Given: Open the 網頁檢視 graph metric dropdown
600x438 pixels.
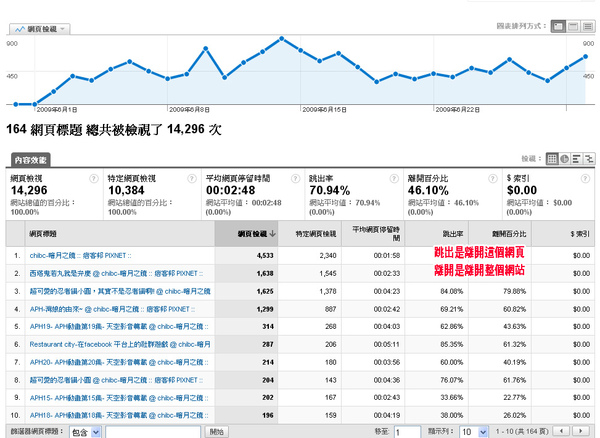Looking at the screenshot, I should tap(40, 29).
